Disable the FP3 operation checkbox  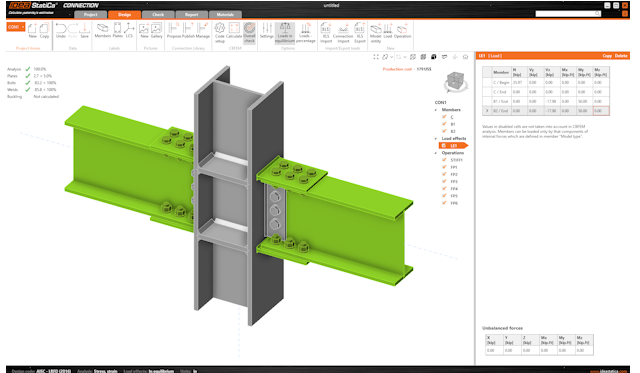[x=444, y=182]
